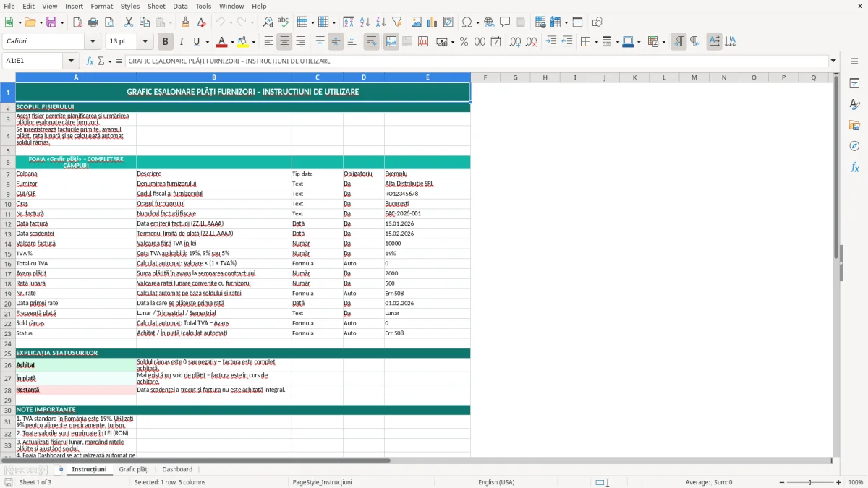The height and width of the screenshot is (488, 868).
Task: Open the Tools menu
Action: (203, 6)
